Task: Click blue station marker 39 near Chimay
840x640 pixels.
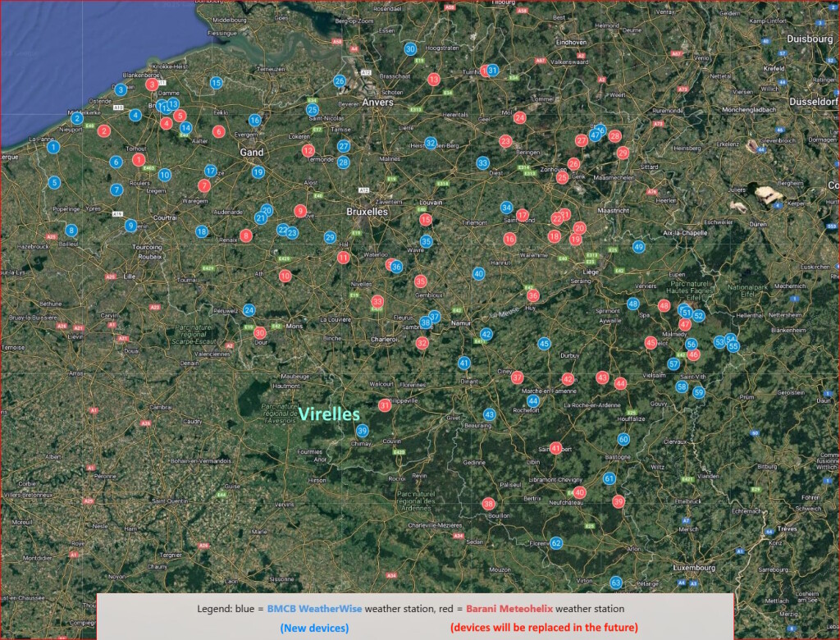Action: pyautogui.click(x=362, y=431)
